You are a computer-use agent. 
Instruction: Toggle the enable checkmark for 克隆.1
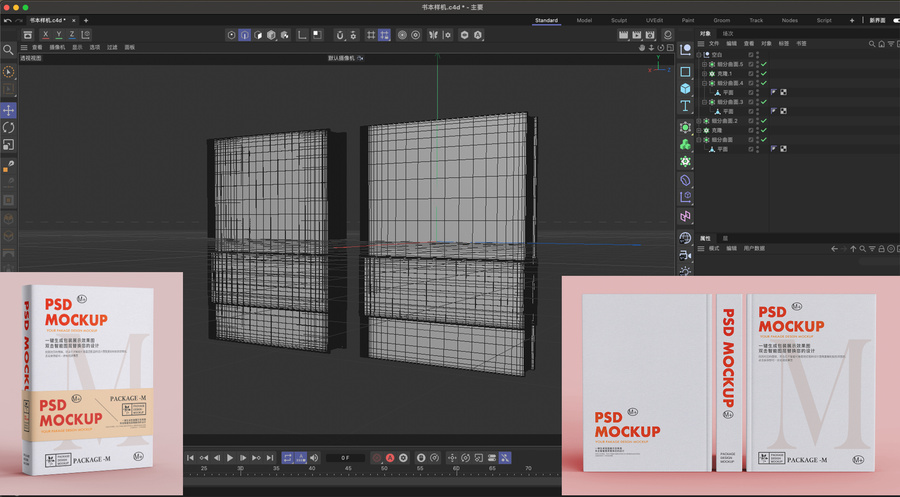[x=764, y=73]
